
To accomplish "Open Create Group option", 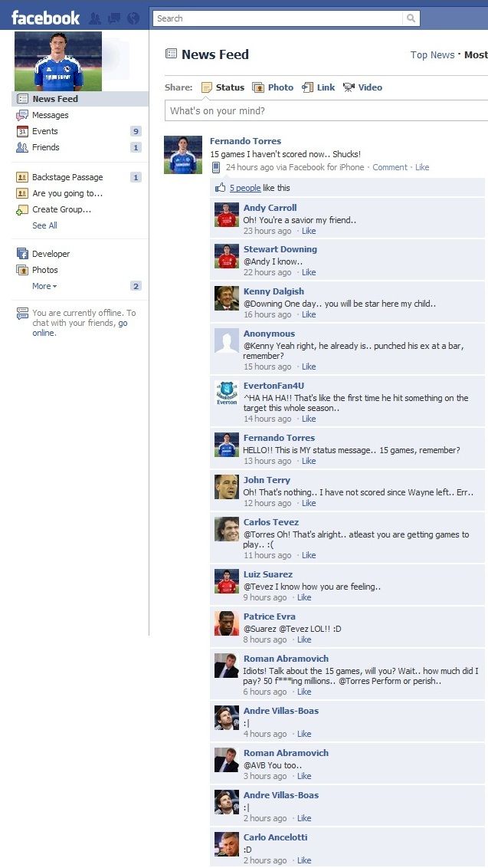I will coord(61,209).
